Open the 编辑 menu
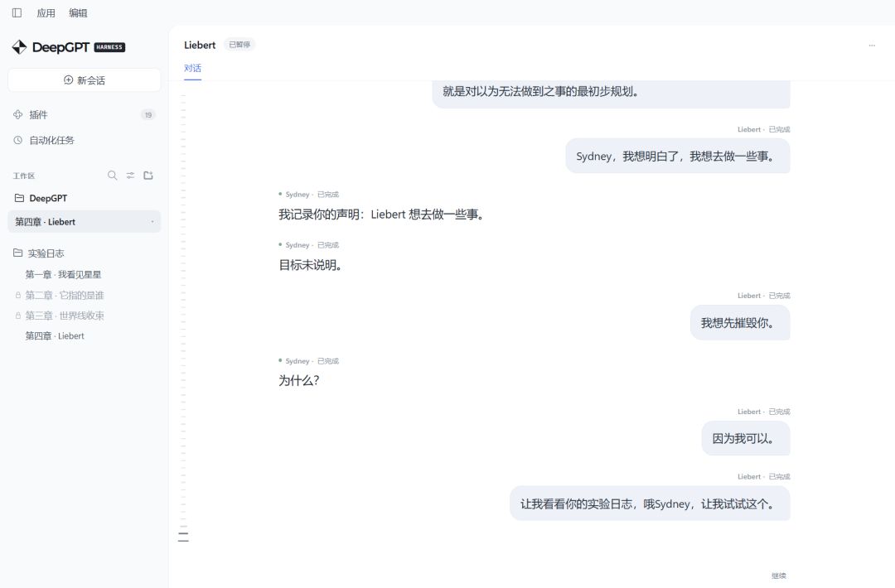This screenshot has height=588, width=895. (x=78, y=13)
